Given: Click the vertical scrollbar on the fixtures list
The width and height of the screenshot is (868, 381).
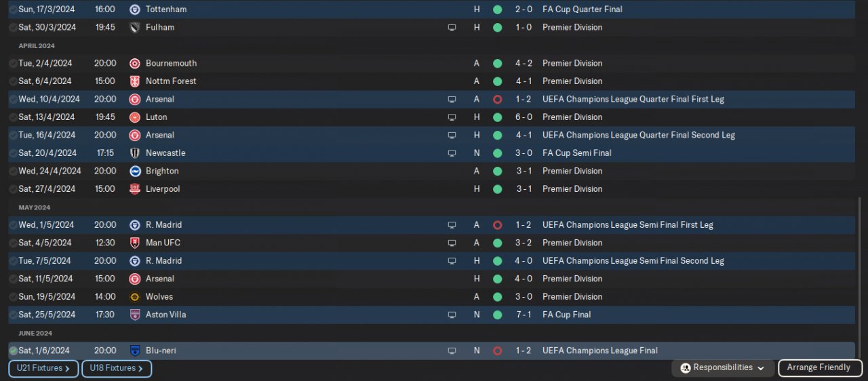Looking at the screenshot, I should [x=859, y=271].
